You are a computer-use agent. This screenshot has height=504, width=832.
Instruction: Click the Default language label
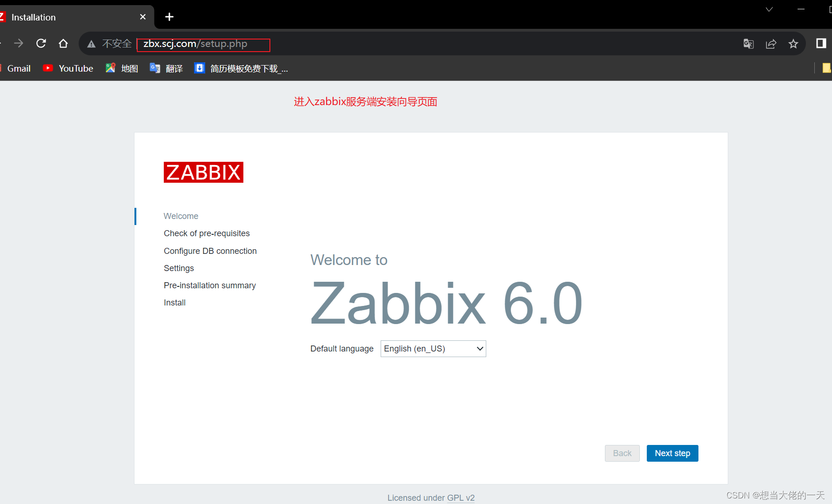(x=342, y=349)
